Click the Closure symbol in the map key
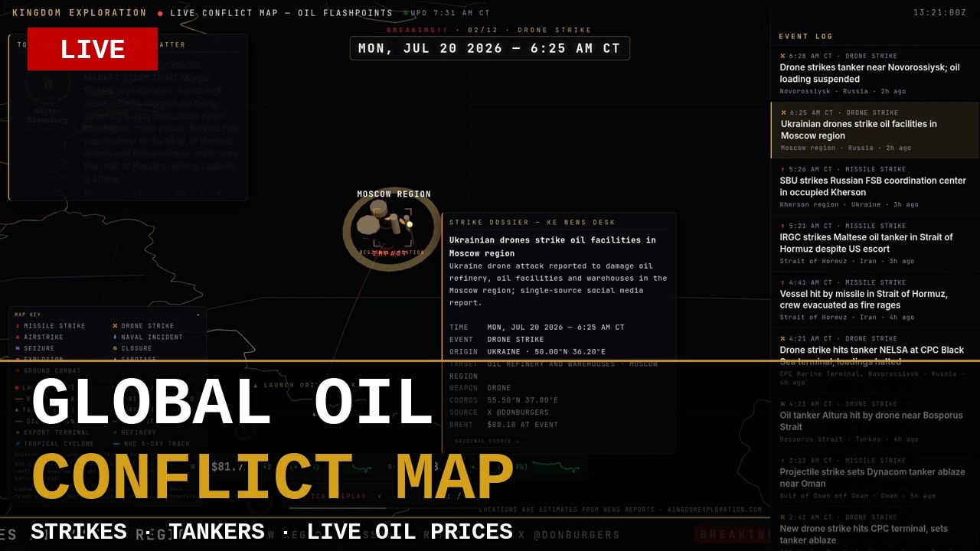Screen dimensions: 980x551 click(x=115, y=348)
